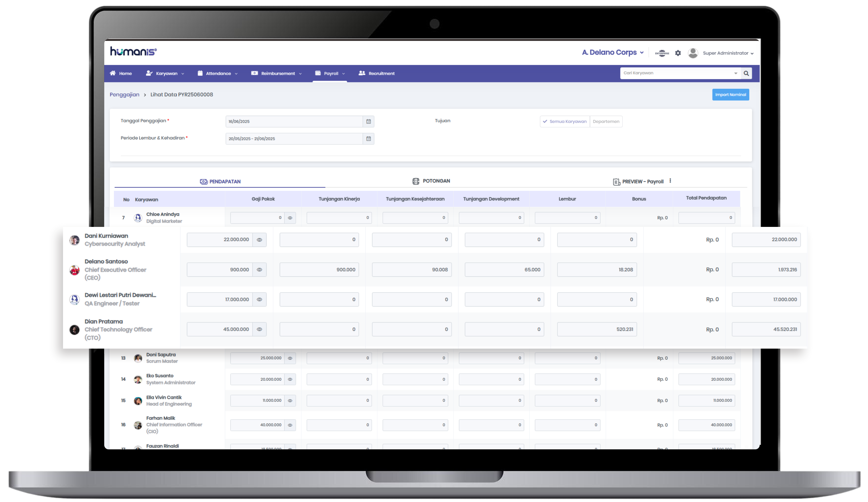868x502 pixels.
Task: Click Dewi Lestari's Total Pendapatan 17.000.000
Action: tap(766, 300)
